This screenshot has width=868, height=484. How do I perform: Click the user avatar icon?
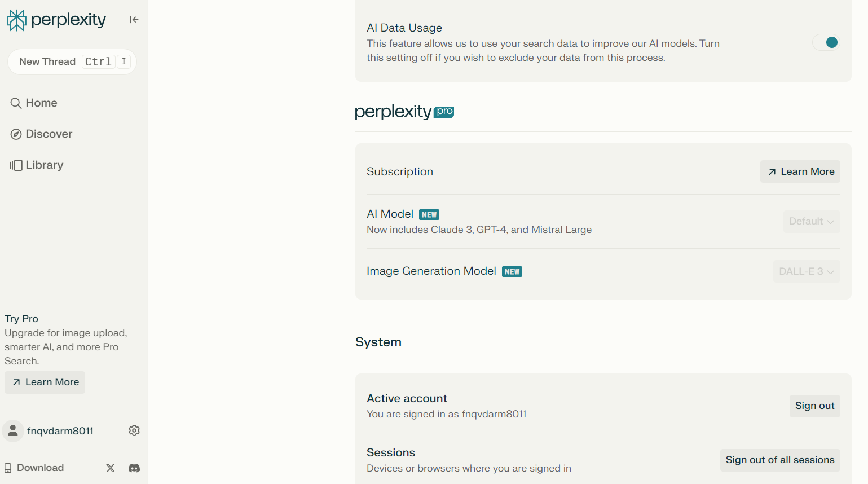tap(13, 431)
